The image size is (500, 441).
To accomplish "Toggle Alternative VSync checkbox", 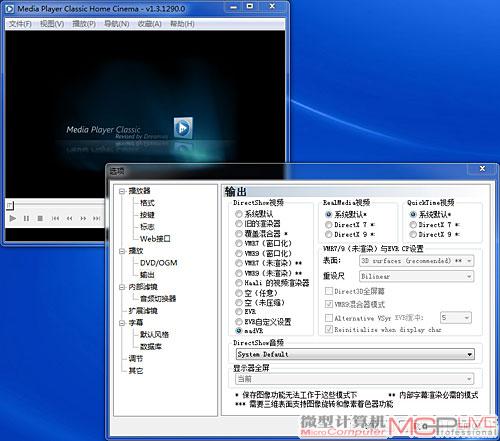I will pyautogui.click(x=329, y=318).
